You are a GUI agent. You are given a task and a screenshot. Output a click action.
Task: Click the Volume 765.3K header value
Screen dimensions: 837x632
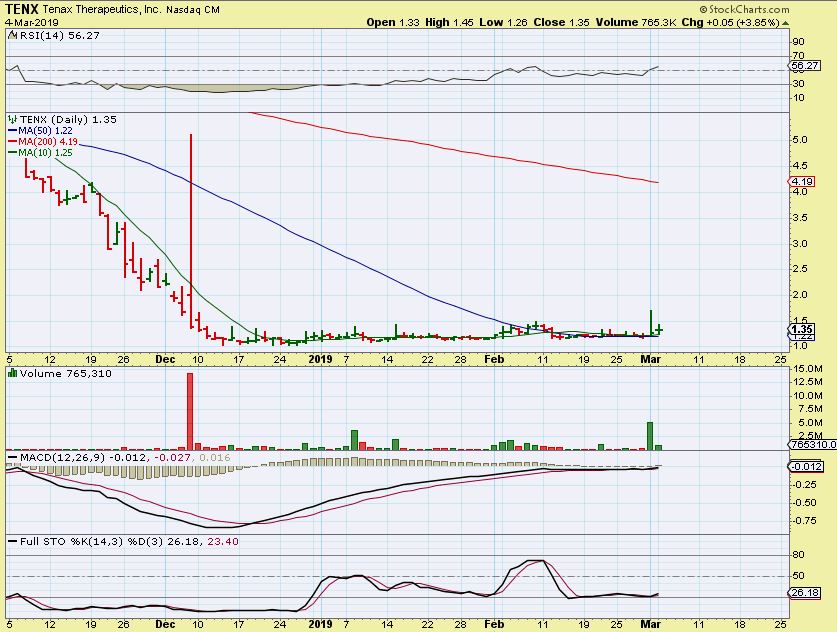(636, 22)
